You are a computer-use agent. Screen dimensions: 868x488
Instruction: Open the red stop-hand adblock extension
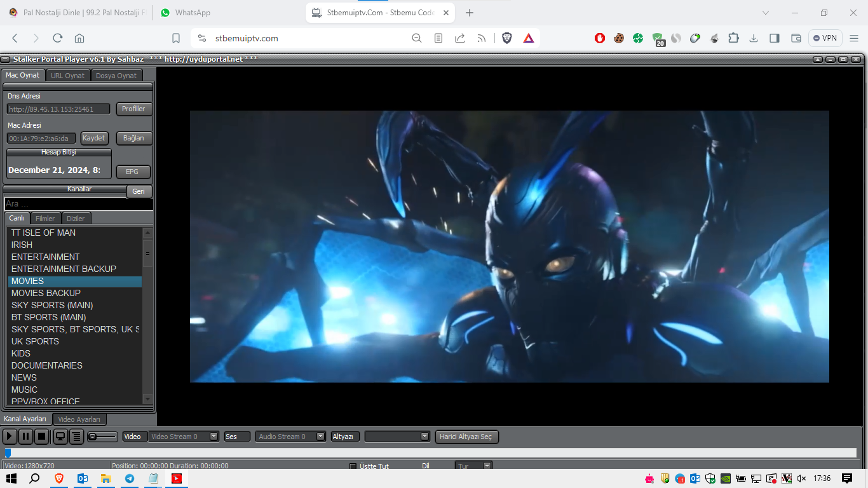pos(600,38)
